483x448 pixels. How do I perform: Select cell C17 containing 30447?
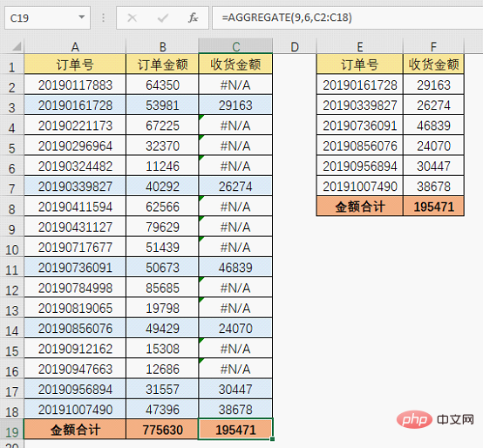click(235, 390)
